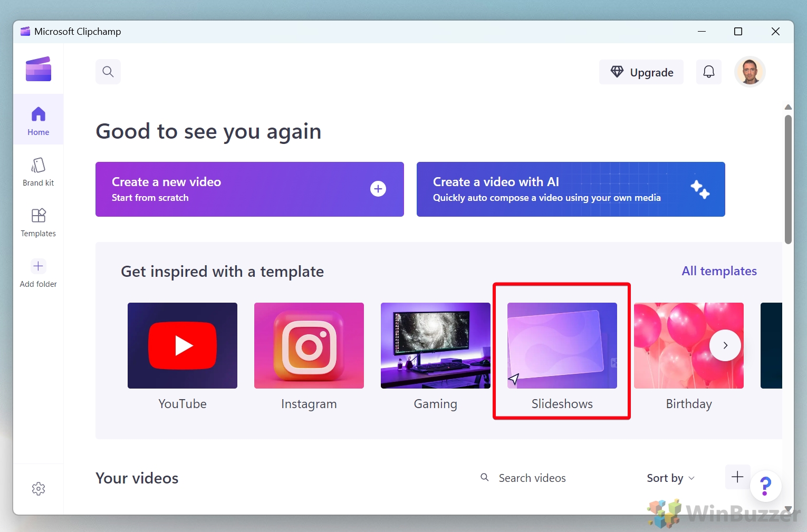The image size is (807, 532).
Task: Click Create a new video card
Action: tap(249, 189)
